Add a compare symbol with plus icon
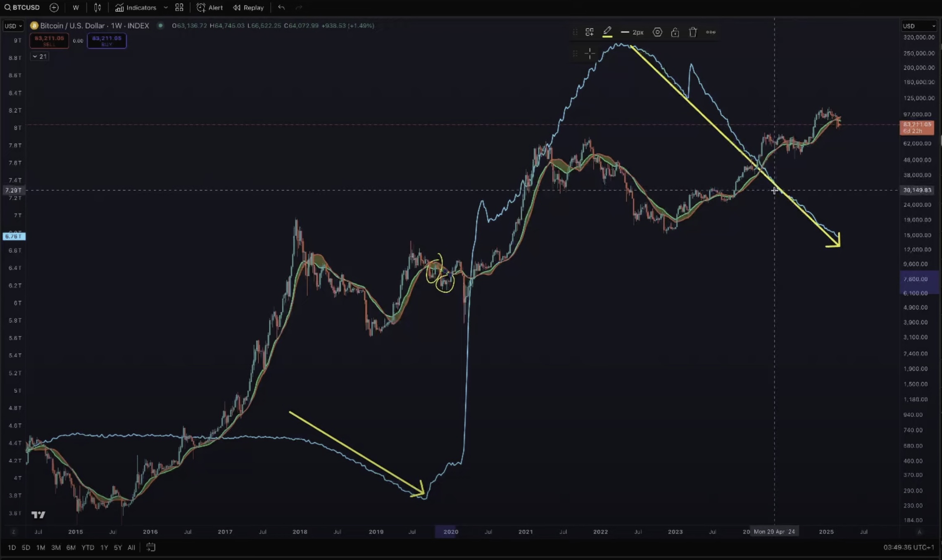The height and width of the screenshot is (560, 942). pos(54,7)
